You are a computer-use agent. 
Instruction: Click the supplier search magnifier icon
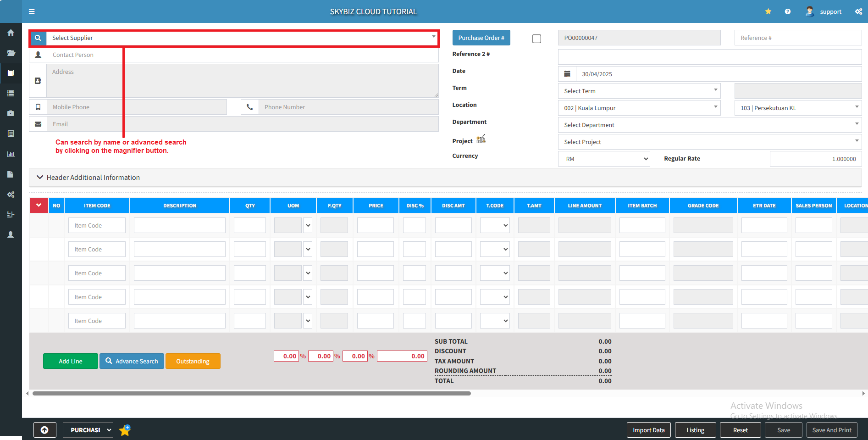(38, 38)
